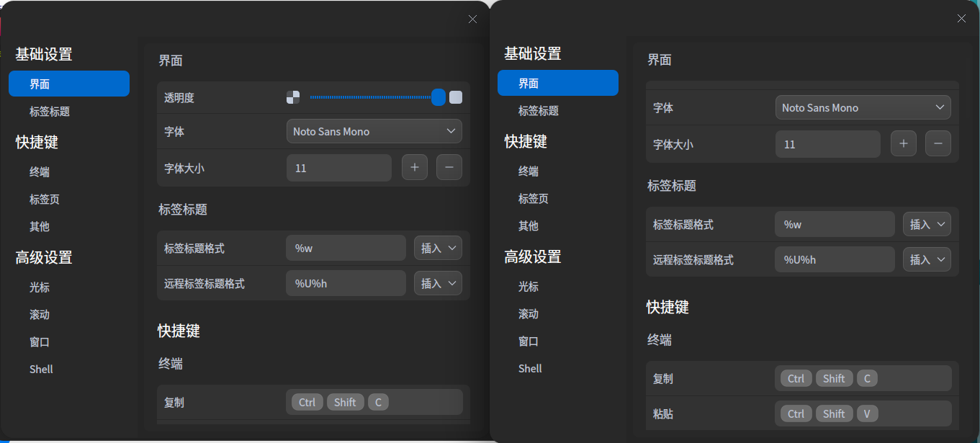
Task: Open 插入 dropdown for 标签标题格式 in right window
Action: coord(927,225)
